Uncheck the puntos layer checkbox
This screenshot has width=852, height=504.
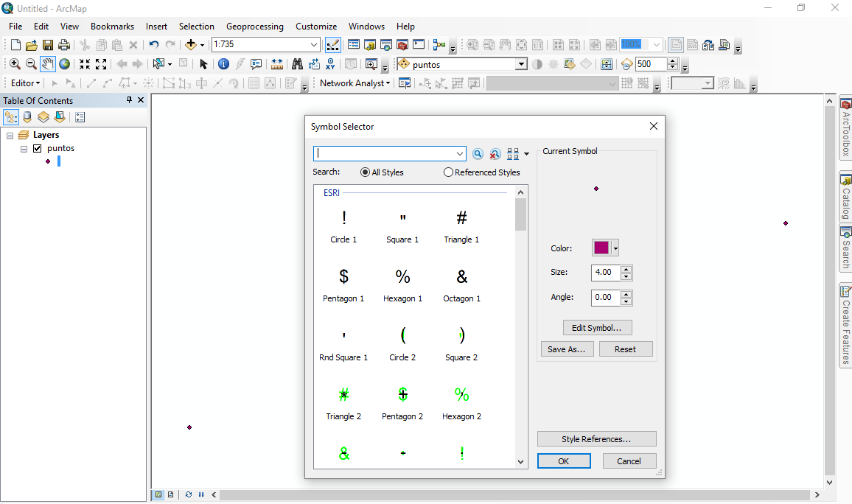[x=38, y=148]
